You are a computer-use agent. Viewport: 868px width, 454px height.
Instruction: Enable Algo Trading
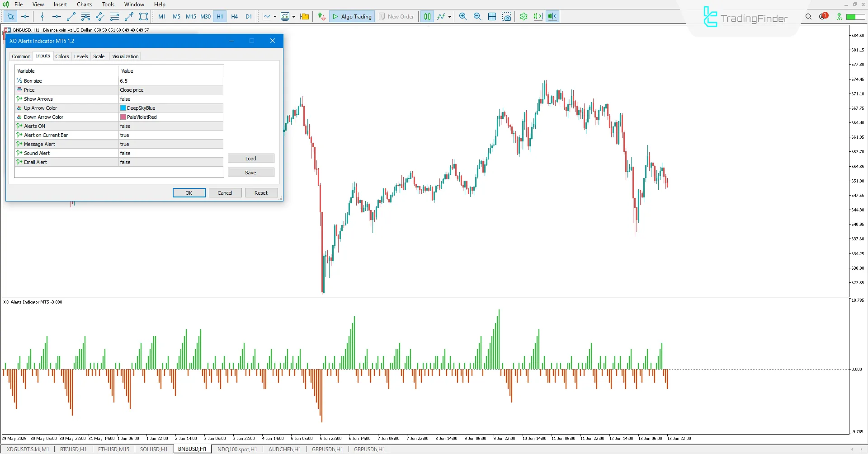[x=352, y=16]
